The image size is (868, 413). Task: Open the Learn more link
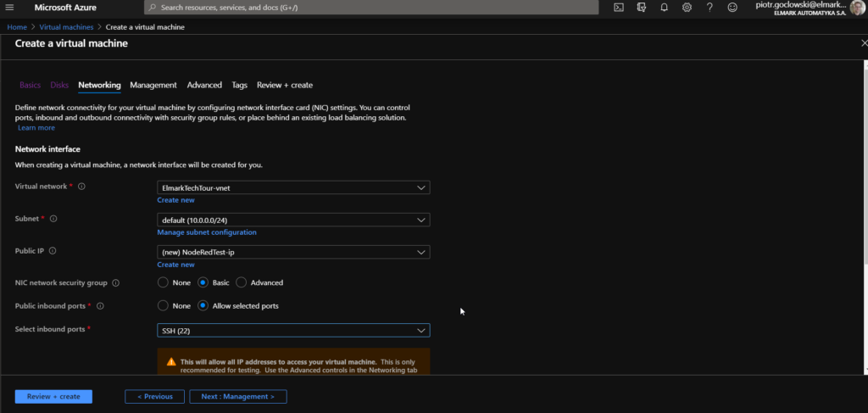(x=36, y=128)
